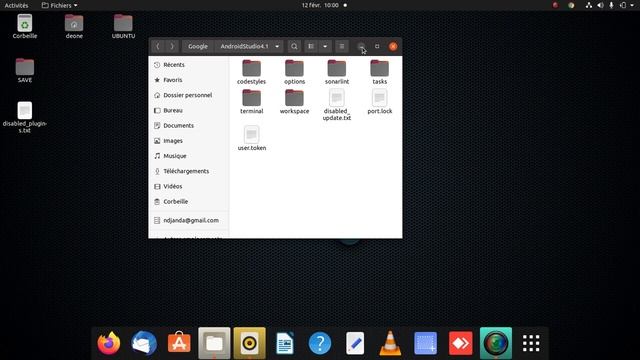The width and height of the screenshot is (640, 360).
Task: Open the Activités overview
Action: [16, 5]
